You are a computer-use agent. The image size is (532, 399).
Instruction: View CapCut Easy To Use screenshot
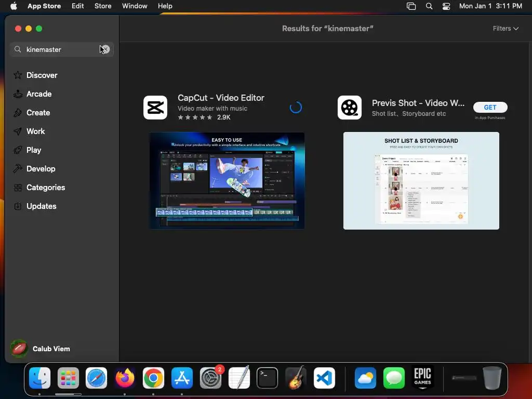coord(227,180)
